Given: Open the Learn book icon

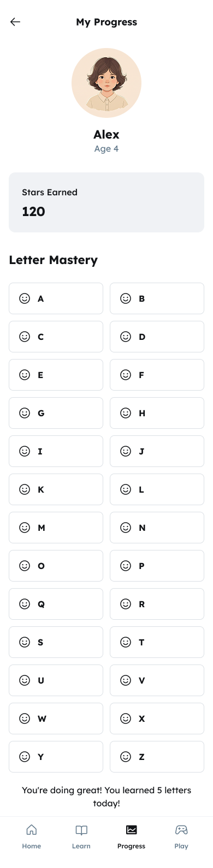Looking at the screenshot, I should [x=81, y=830].
